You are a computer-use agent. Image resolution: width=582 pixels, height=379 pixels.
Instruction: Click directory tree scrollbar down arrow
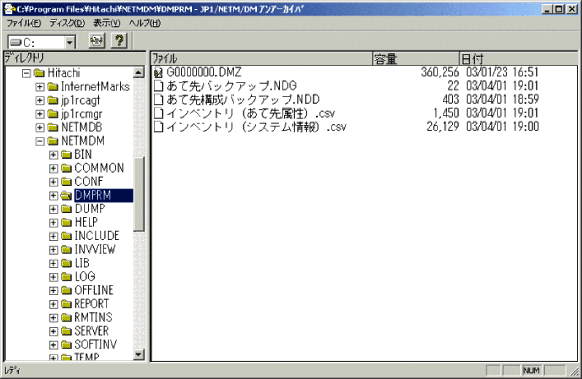138,355
